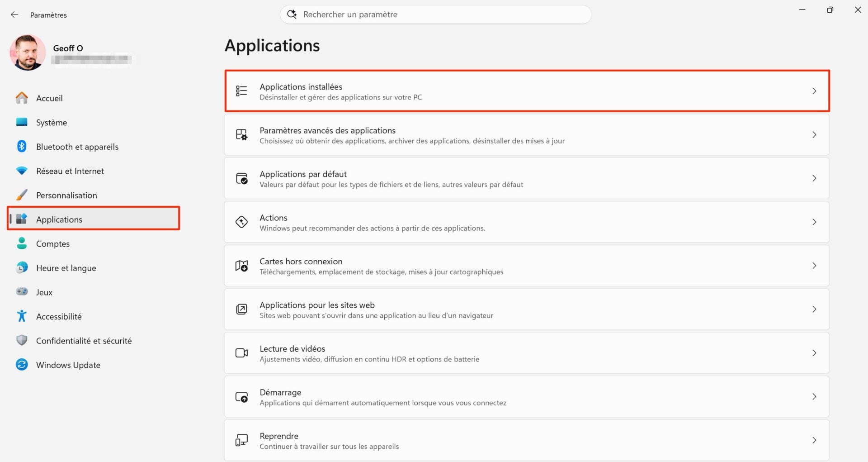Viewport: 868px width, 462px height.
Task: Open Paramètres avancés des applications
Action: point(527,134)
